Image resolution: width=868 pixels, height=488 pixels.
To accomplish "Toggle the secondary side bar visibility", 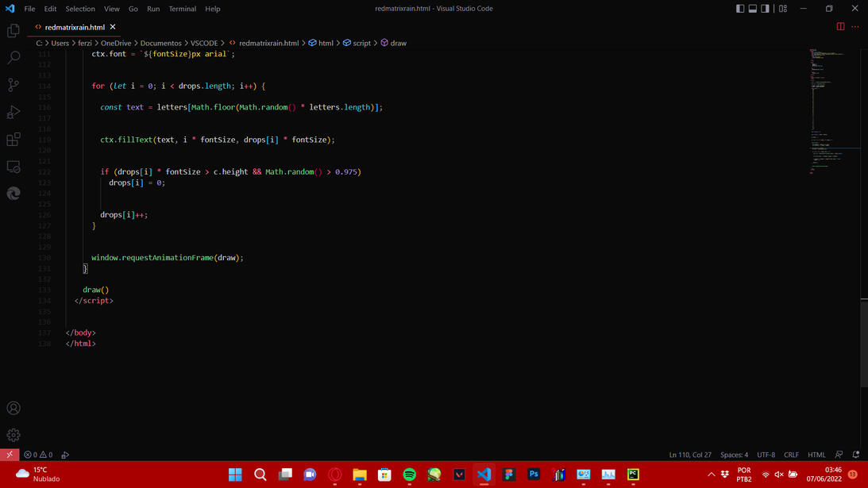I will (766, 9).
